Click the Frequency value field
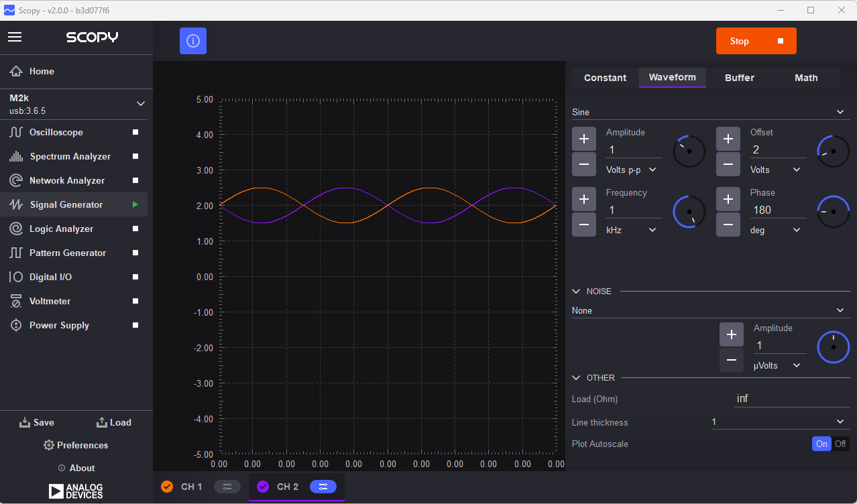Screen dimensions: 857x504 pos(634,210)
